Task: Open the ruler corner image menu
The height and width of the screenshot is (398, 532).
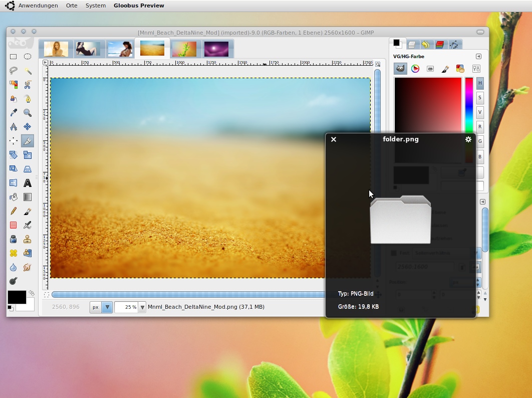Action: click(x=45, y=63)
